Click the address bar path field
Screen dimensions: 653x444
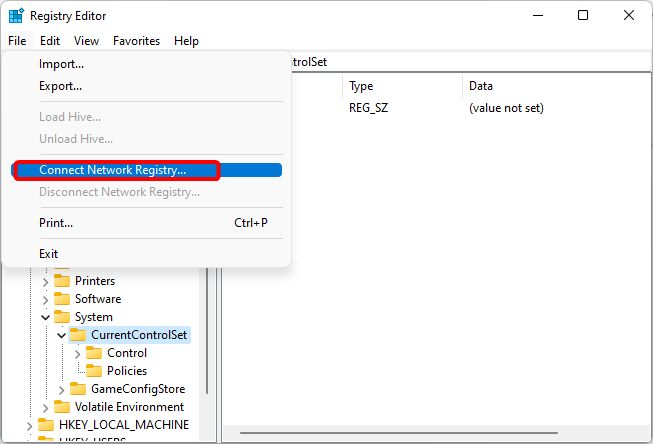tap(471, 62)
